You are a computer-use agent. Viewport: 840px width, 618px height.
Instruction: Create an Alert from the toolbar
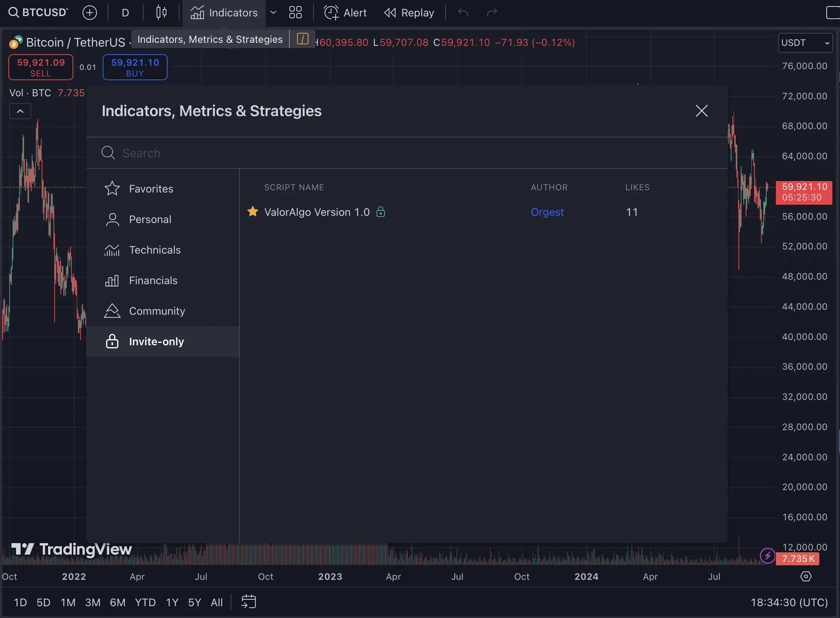pyautogui.click(x=346, y=13)
